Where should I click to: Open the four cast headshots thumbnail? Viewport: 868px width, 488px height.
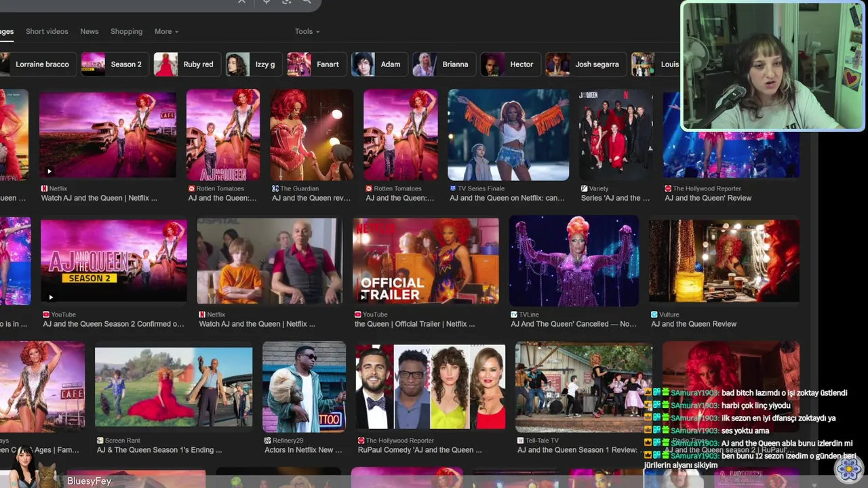(430, 387)
